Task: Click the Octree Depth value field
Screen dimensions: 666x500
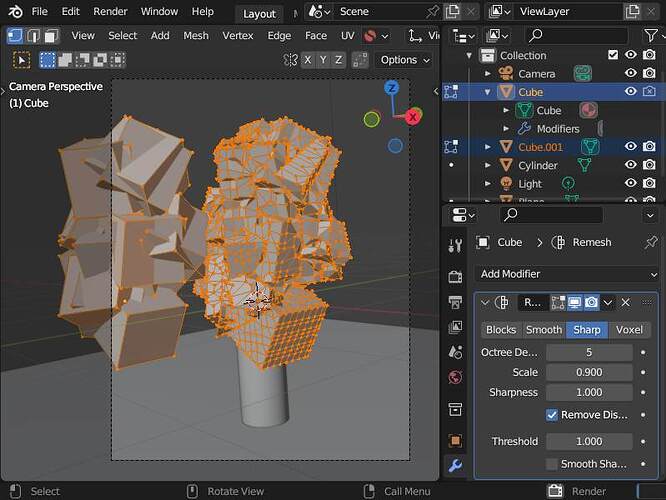Action: tap(589, 353)
